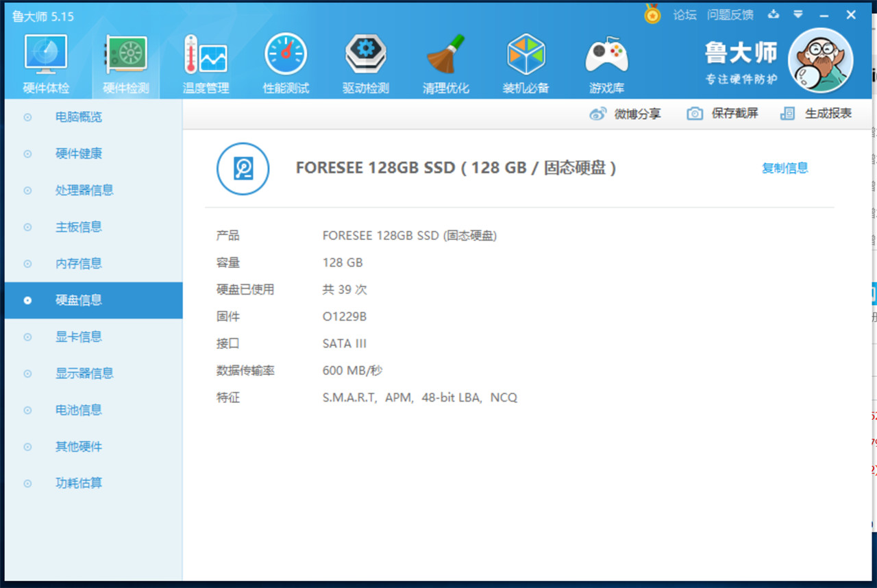Image resolution: width=877 pixels, height=588 pixels.
Task: Click the 鲁大师 5.15 window title
Action: click(x=43, y=16)
